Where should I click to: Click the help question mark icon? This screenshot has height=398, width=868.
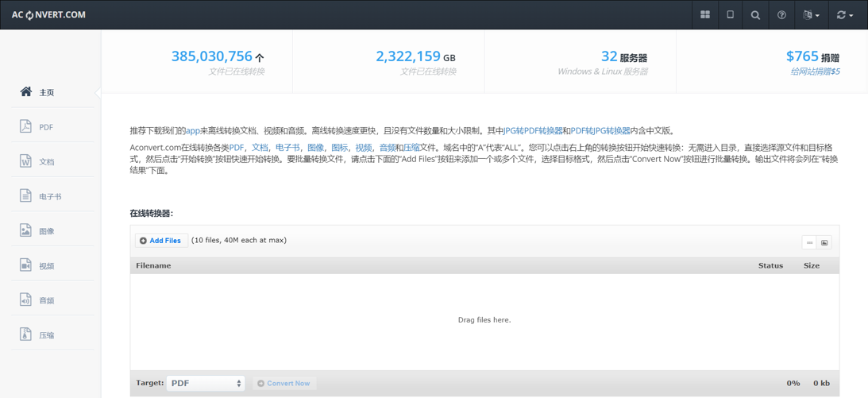coord(781,15)
